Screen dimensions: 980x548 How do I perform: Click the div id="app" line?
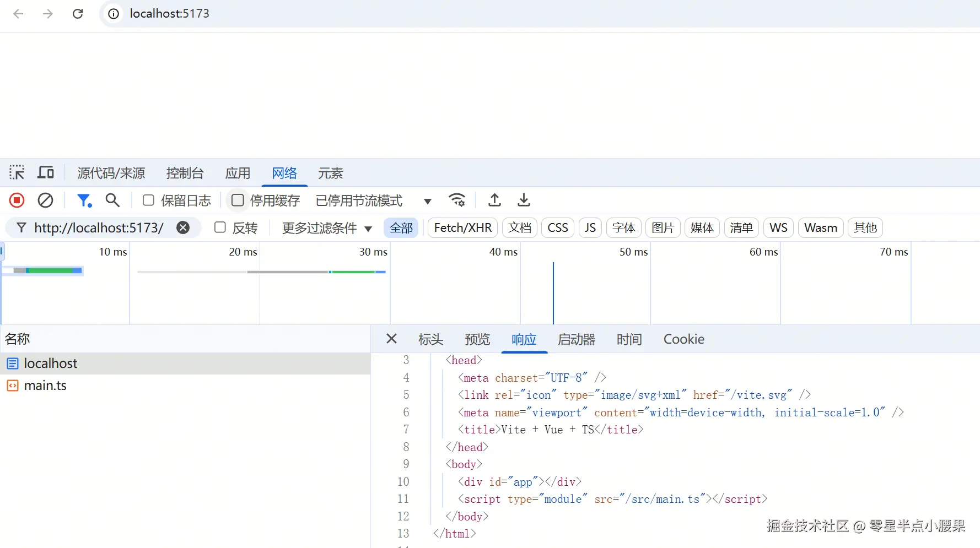click(519, 482)
